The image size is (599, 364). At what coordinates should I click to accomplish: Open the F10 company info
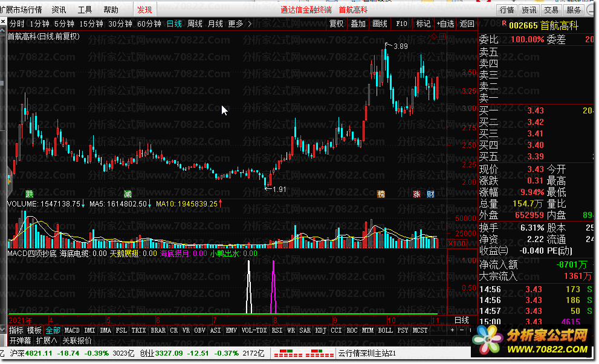pyautogui.click(x=401, y=24)
